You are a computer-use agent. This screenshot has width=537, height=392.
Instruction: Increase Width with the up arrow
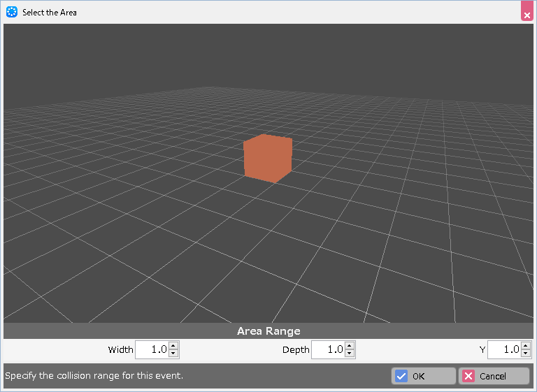click(x=174, y=346)
